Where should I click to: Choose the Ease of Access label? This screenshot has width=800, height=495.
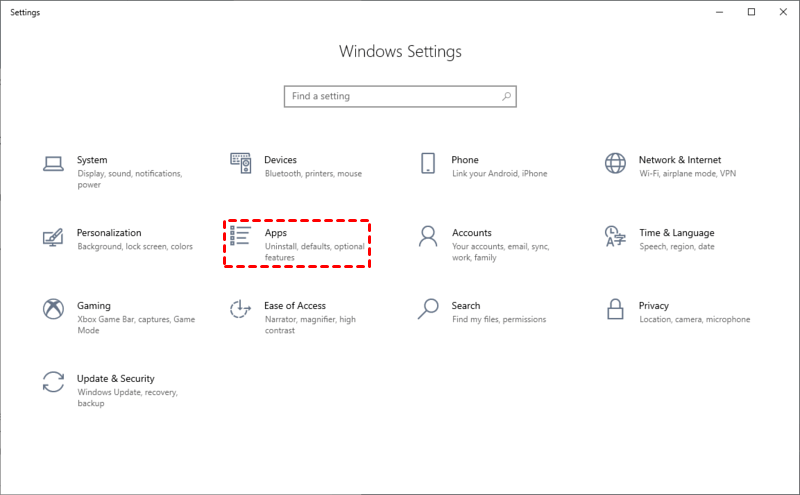(x=295, y=306)
